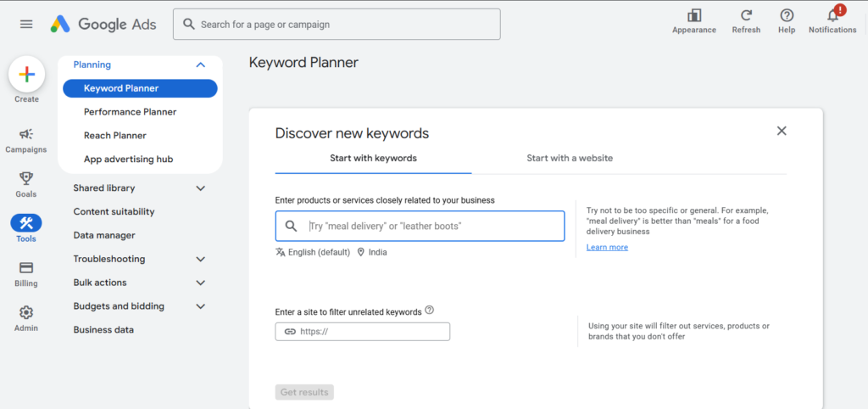Open Reach Planner
Viewport: 868px width, 409px height.
click(115, 135)
